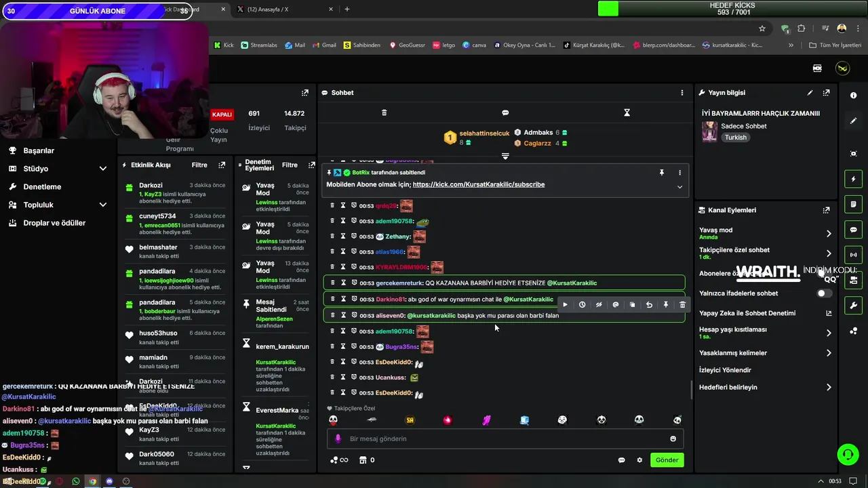
Task: Pop out Yayın bilgisi panel
Action: click(826, 92)
